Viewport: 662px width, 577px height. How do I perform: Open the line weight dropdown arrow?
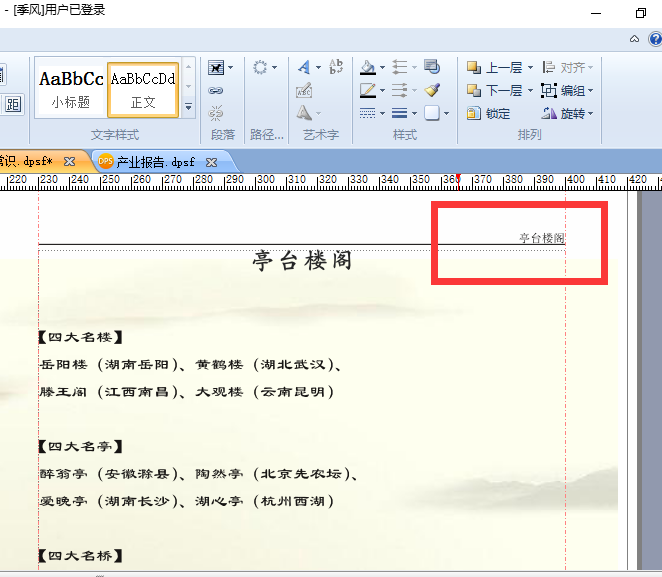tap(415, 113)
